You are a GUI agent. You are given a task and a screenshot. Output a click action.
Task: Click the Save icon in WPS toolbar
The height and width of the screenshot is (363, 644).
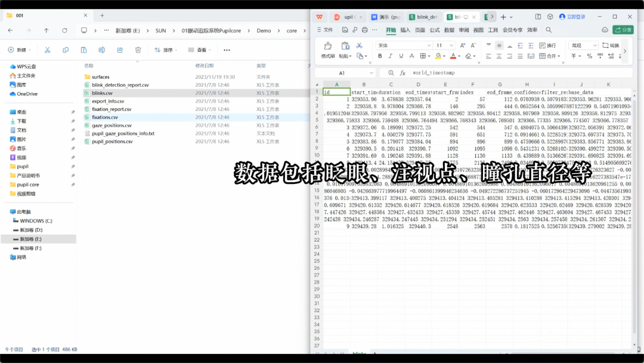click(345, 30)
